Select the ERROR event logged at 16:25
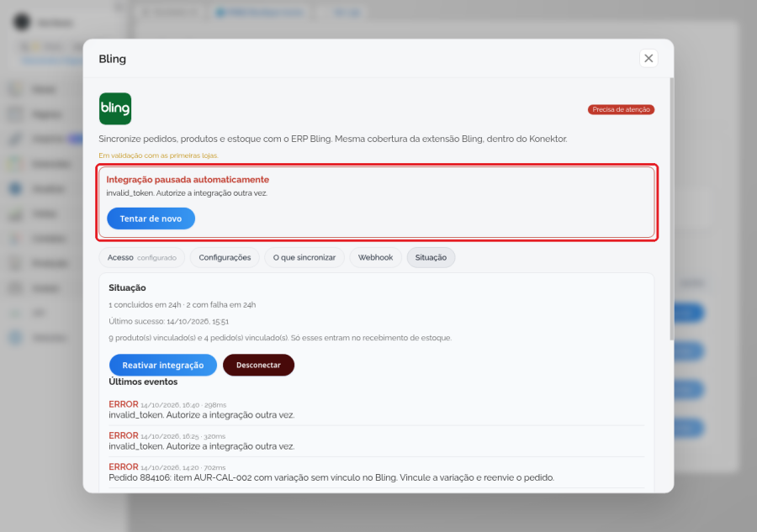The width and height of the screenshot is (757, 532). click(x=377, y=441)
